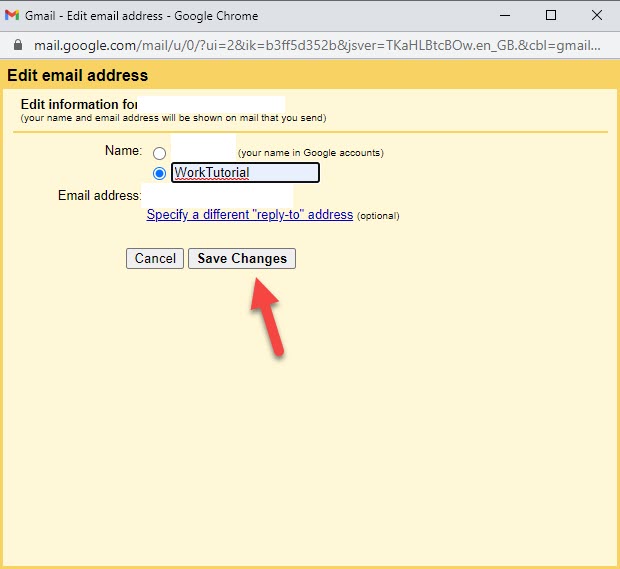Click the yellow Edit email address heading

click(78, 75)
